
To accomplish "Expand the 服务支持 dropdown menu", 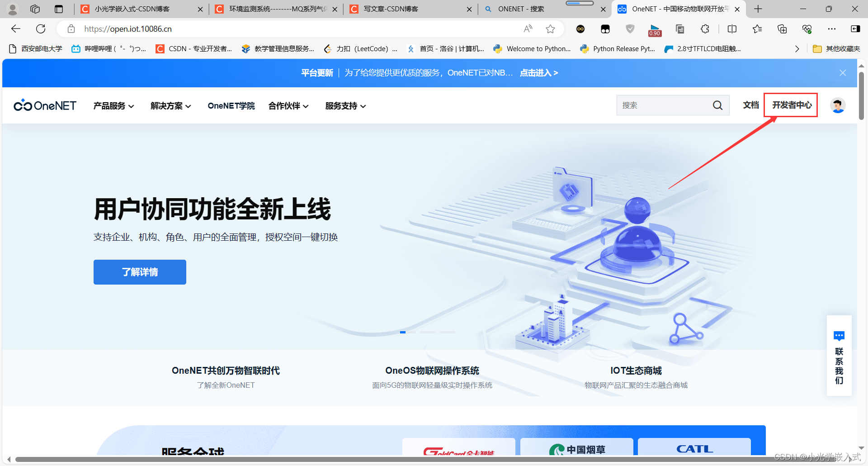I will 346,106.
